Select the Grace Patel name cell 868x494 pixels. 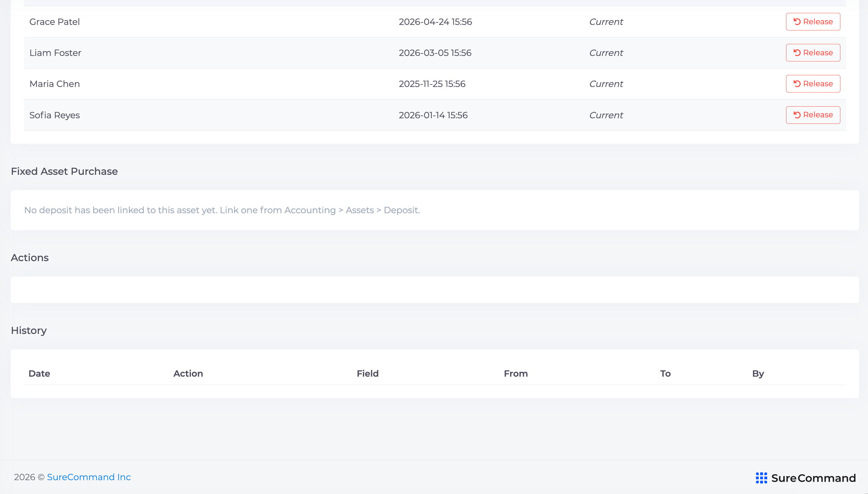coord(55,22)
